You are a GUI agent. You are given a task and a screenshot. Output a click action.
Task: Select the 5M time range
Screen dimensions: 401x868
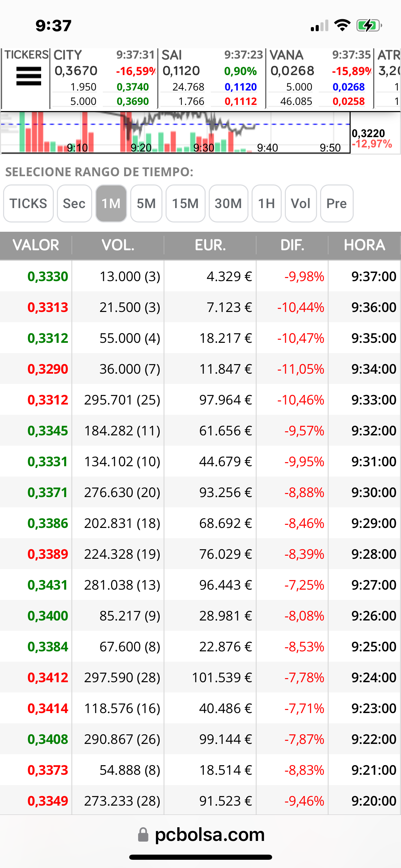[146, 204]
